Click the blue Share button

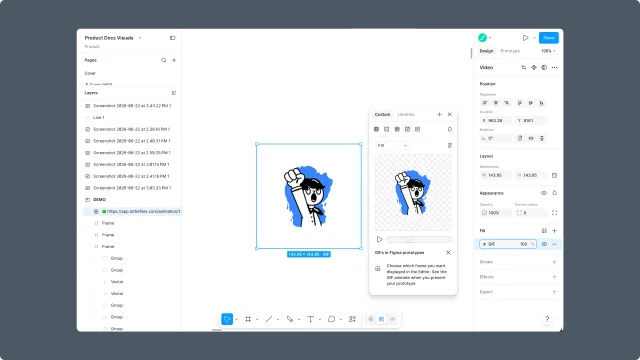point(549,38)
